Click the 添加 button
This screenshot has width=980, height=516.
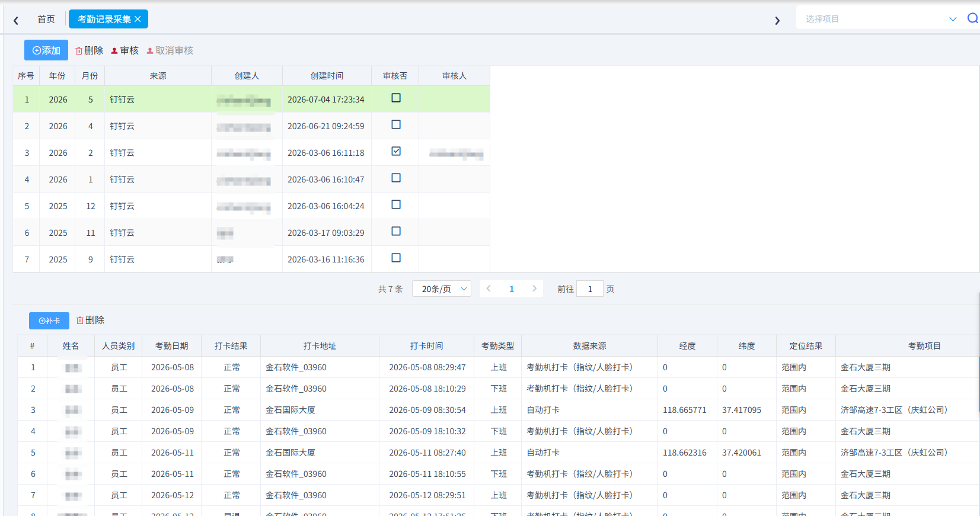click(x=46, y=50)
